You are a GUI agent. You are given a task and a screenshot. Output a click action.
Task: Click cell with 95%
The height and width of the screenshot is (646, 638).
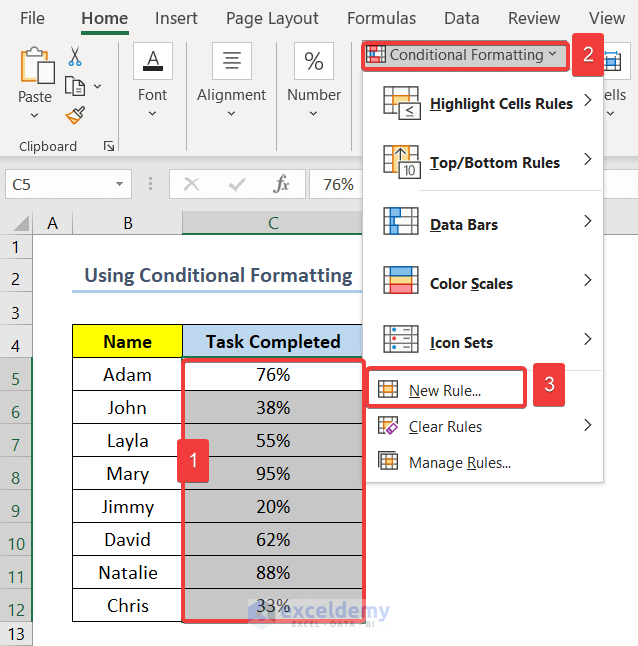click(273, 473)
